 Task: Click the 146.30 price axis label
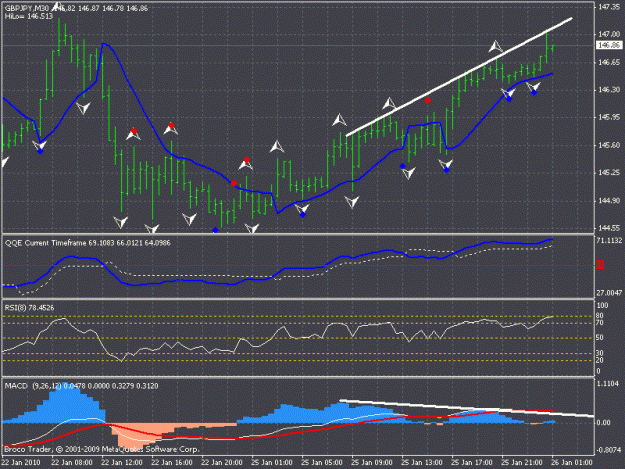click(609, 90)
